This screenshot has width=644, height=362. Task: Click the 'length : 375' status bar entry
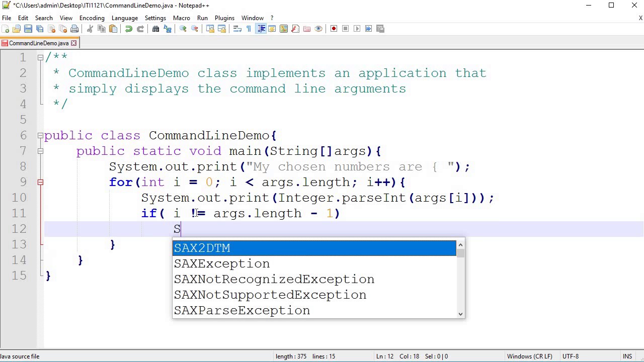click(291, 356)
